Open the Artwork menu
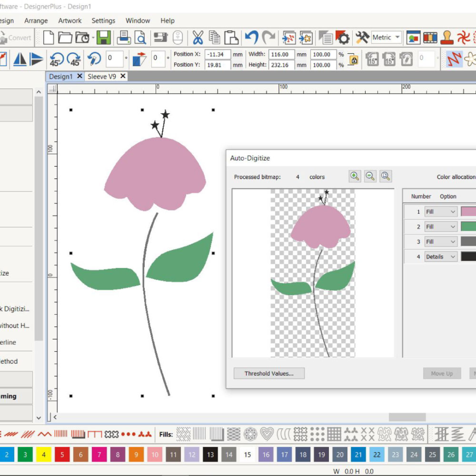 [x=70, y=21]
